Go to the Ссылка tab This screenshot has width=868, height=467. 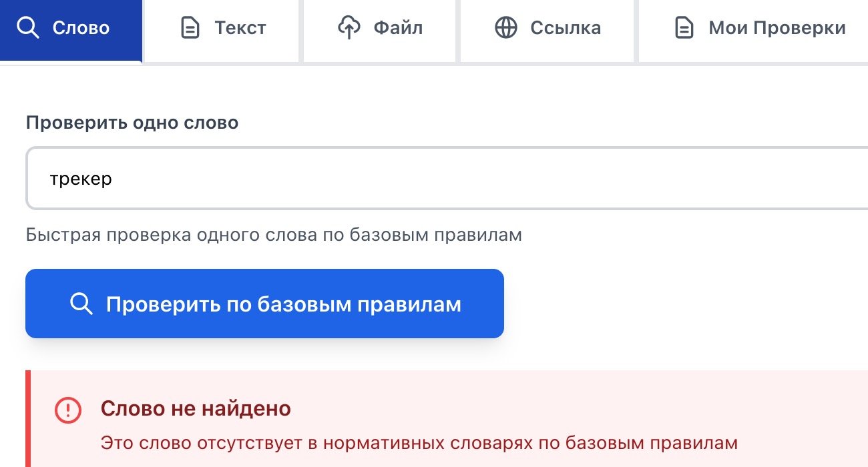pos(566,28)
